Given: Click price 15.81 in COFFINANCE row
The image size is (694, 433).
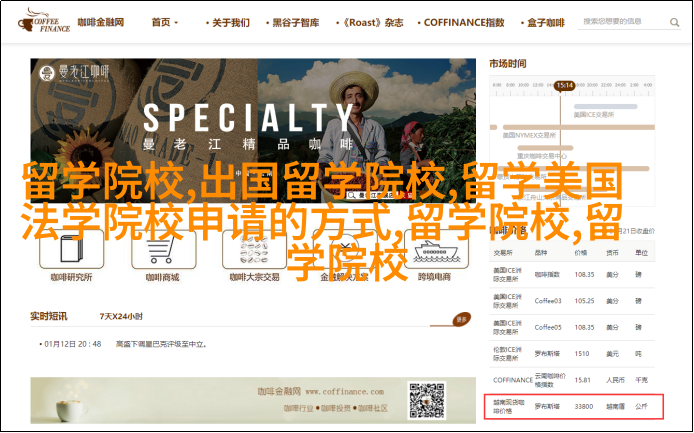Looking at the screenshot, I should [583, 380].
